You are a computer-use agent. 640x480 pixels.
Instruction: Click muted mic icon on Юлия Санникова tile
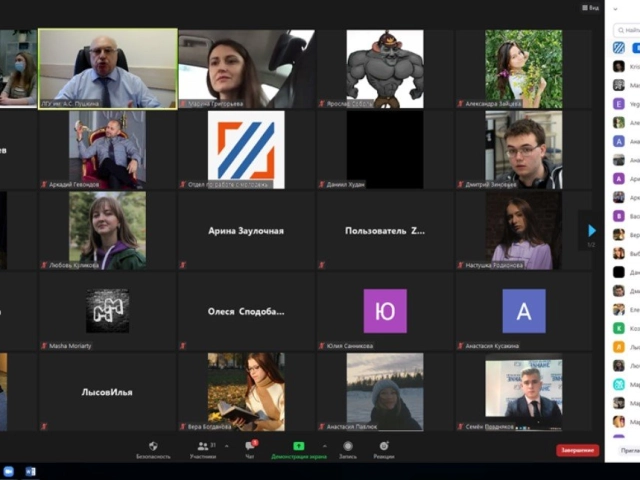point(322,346)
